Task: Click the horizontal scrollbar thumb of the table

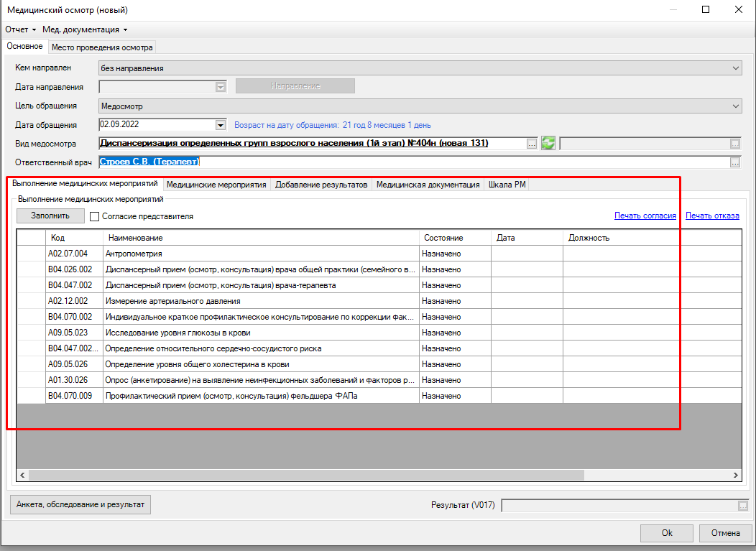Action: [307, 475]
